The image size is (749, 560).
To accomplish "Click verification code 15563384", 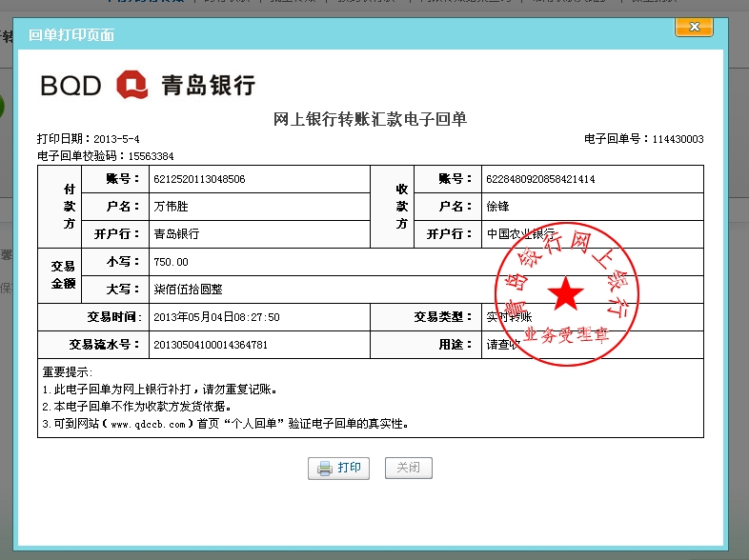I will [x=151, y=156].
